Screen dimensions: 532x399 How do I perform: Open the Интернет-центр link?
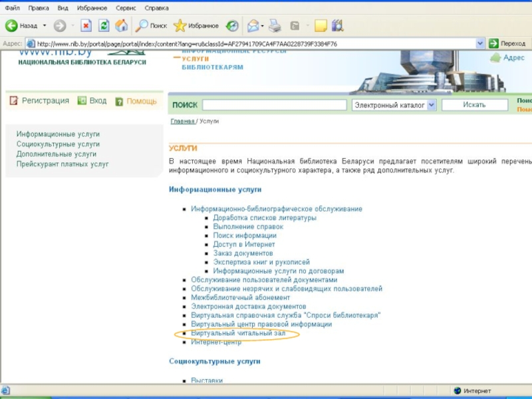coord(216,342)
